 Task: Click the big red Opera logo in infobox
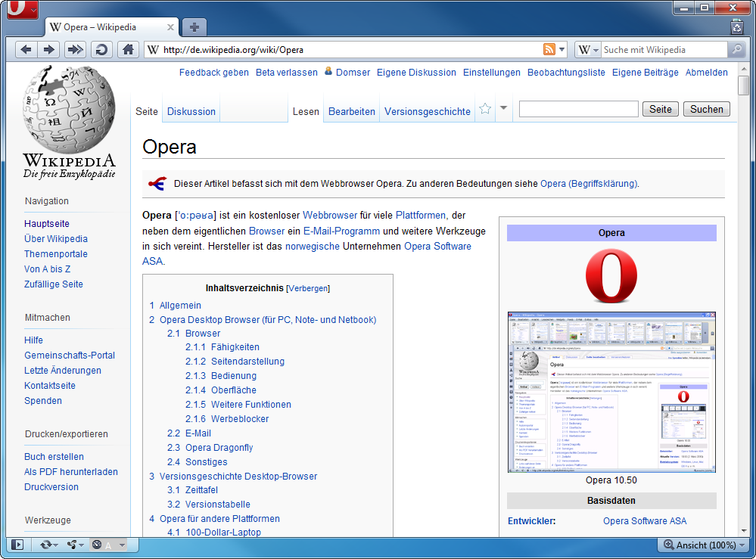tap(611, 275)
